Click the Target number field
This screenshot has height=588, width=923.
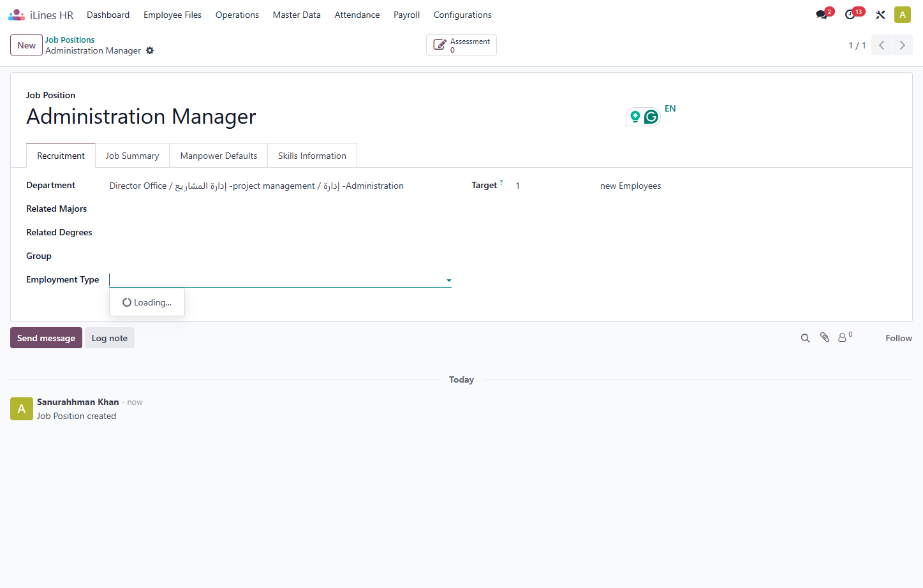[552, 186]
